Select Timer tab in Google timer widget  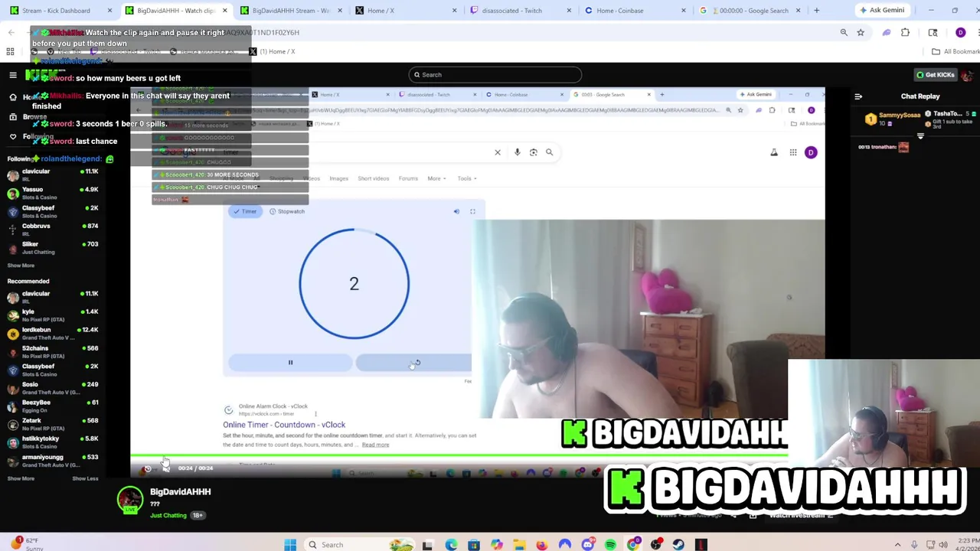pos(245,211)
